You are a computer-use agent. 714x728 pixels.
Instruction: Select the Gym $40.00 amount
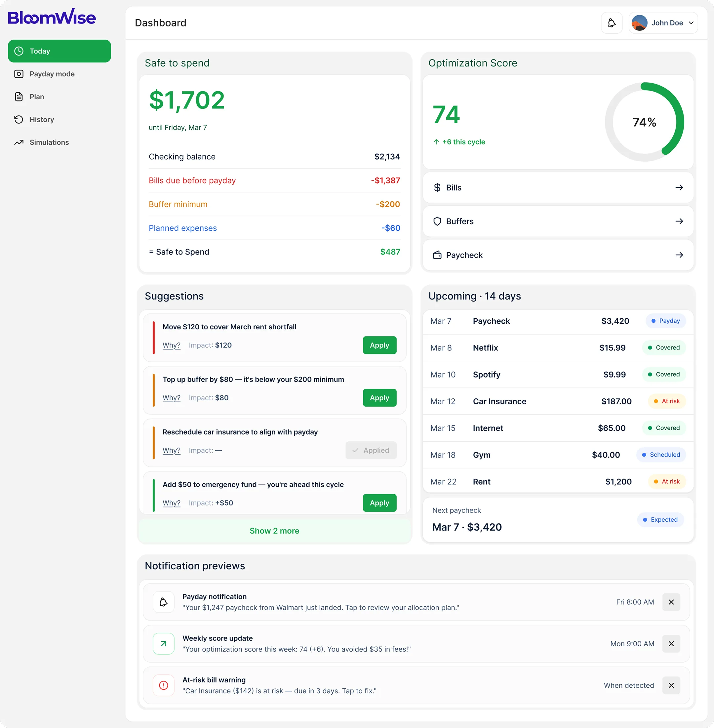click(606, 455)
